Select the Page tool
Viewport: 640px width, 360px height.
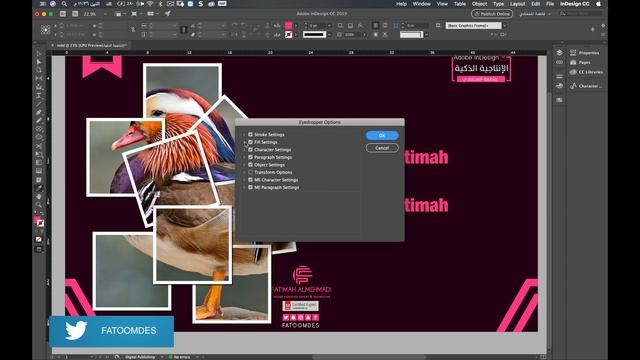(x=39, y=70)
